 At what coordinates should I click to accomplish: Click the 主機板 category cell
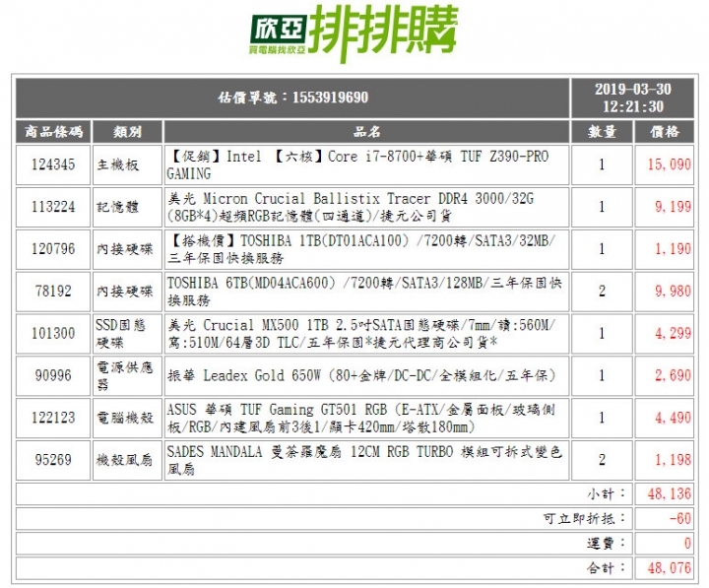click(127, 164)
